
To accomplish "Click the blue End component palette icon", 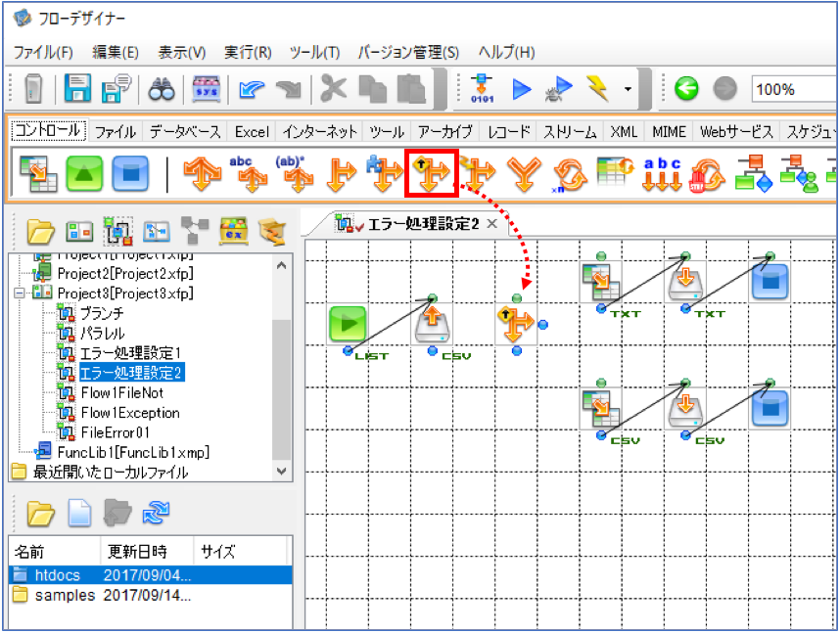I will 130,173.
